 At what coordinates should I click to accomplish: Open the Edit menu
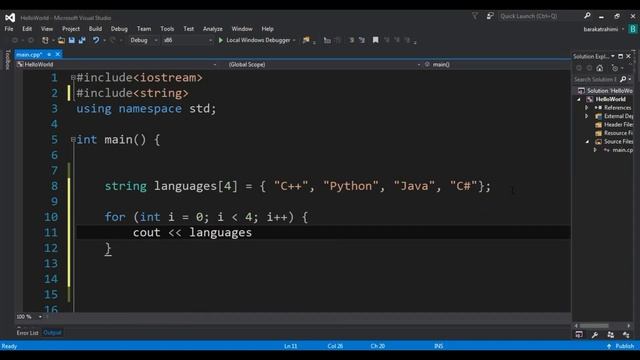27,29
